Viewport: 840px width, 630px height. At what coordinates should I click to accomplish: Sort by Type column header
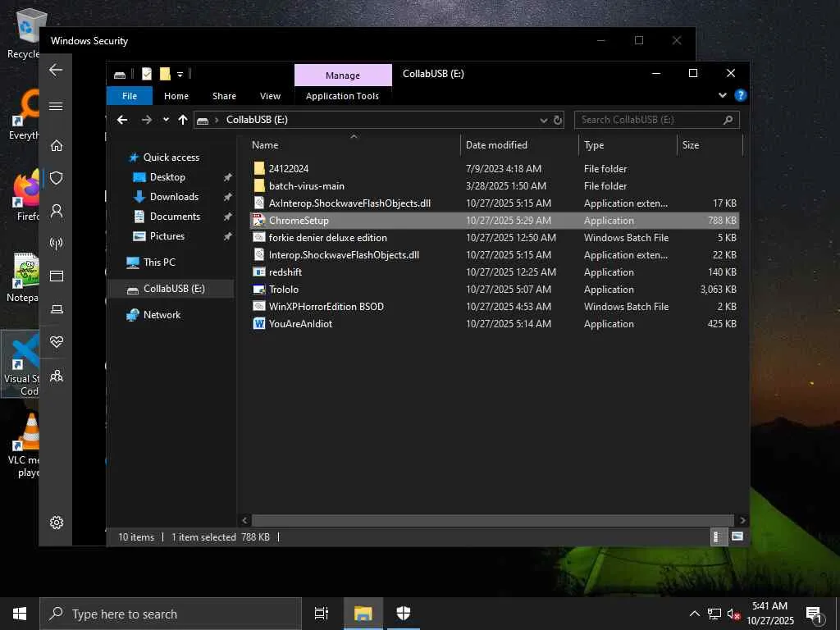point(628,145)
